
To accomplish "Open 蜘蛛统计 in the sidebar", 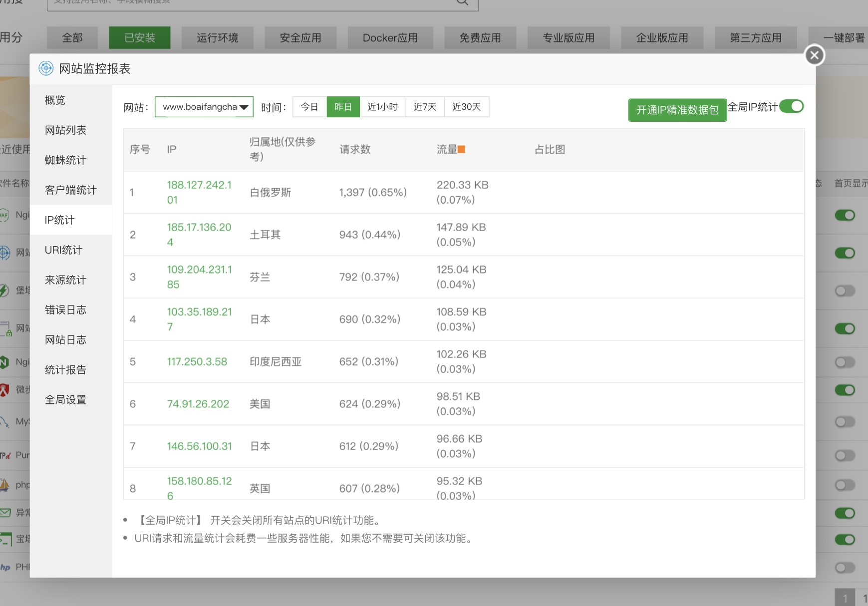I will click(x=71, y=160).
